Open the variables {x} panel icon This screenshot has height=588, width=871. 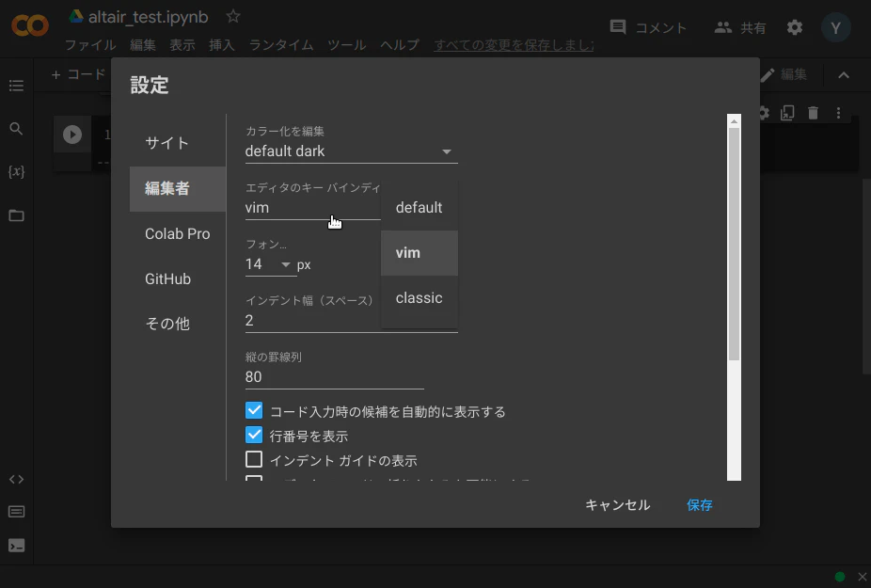[x=16, y=172]
